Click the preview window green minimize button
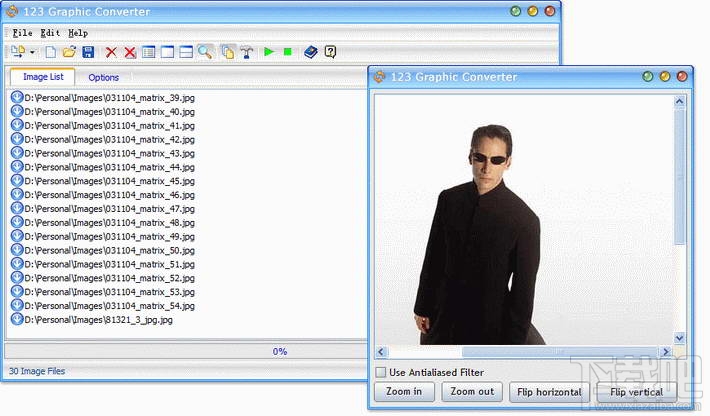The height and width of the screenshot is (416, 710). coord(648,77)
